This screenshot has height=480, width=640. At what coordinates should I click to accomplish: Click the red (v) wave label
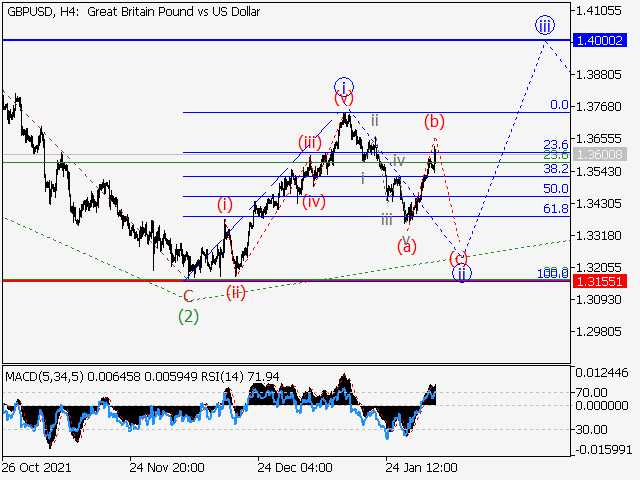tap(344, 98)
